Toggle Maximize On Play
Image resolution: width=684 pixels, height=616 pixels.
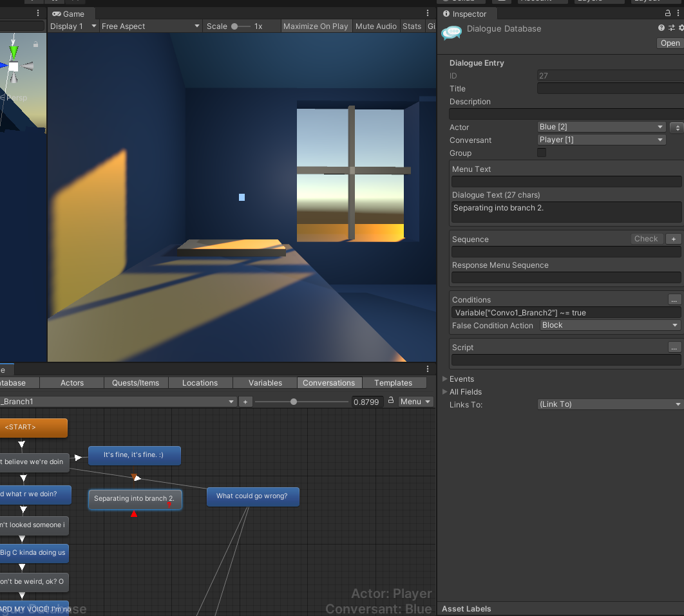316,26
